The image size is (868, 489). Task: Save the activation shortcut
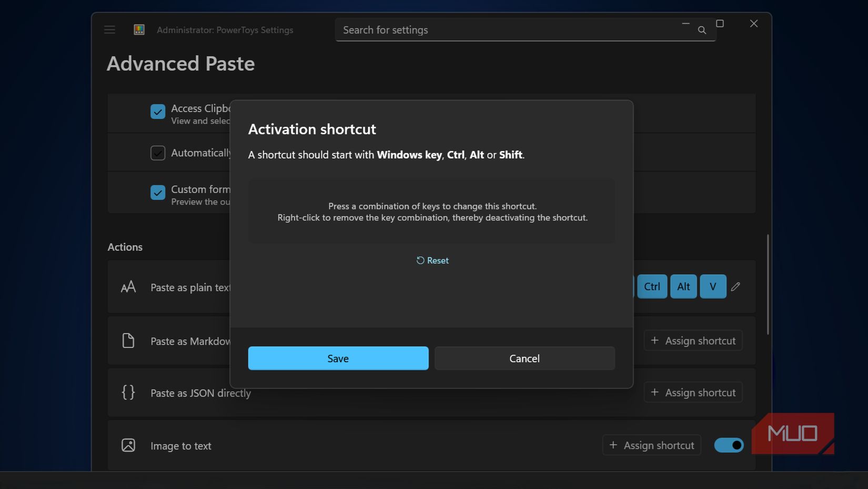(x=338, y=358)
